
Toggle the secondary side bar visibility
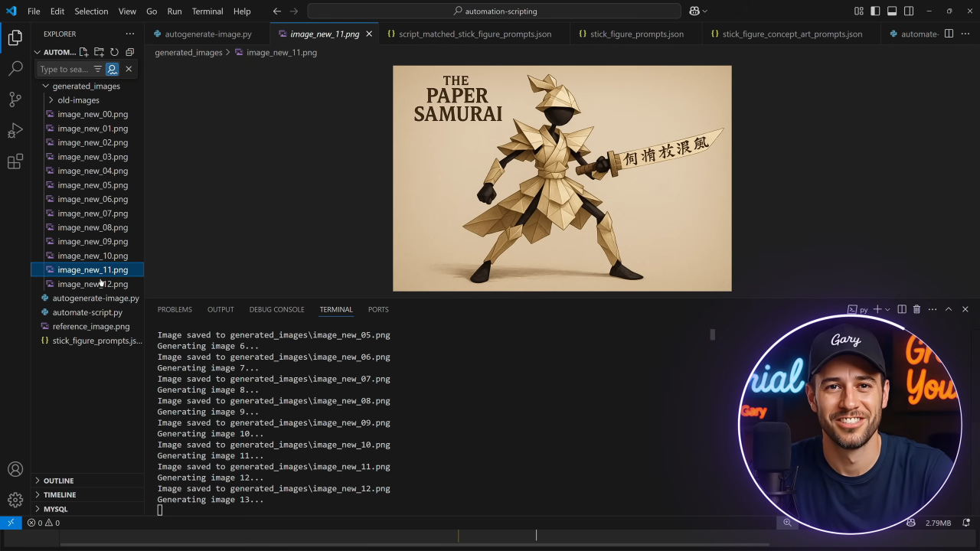(x=909, y=11)
